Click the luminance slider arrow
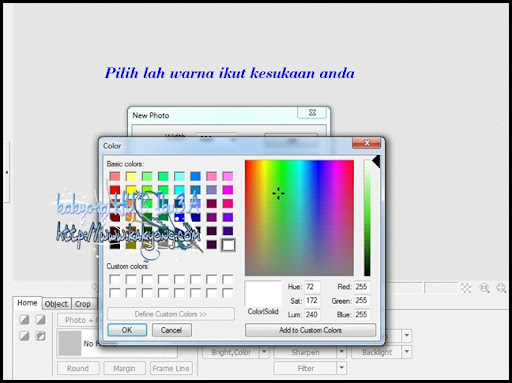The height and width of the screenshot is (383, 512). tap(376, 162)
